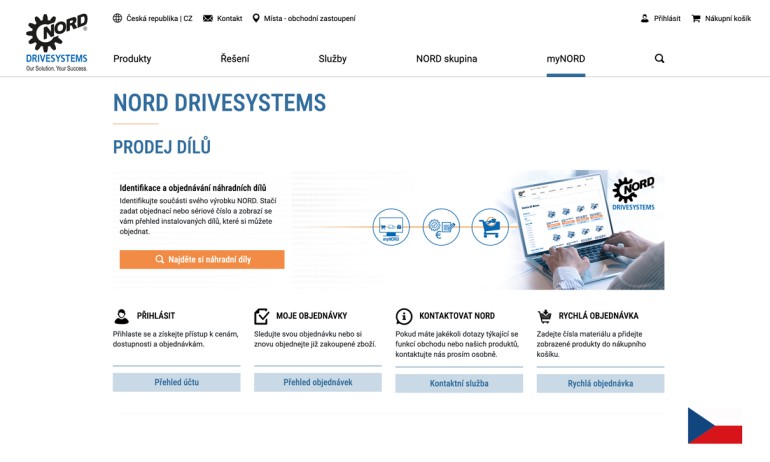This screenshot has width=770, height=462.
Task: Expand the Produkty navigation menu
Action: click(132, 59)
